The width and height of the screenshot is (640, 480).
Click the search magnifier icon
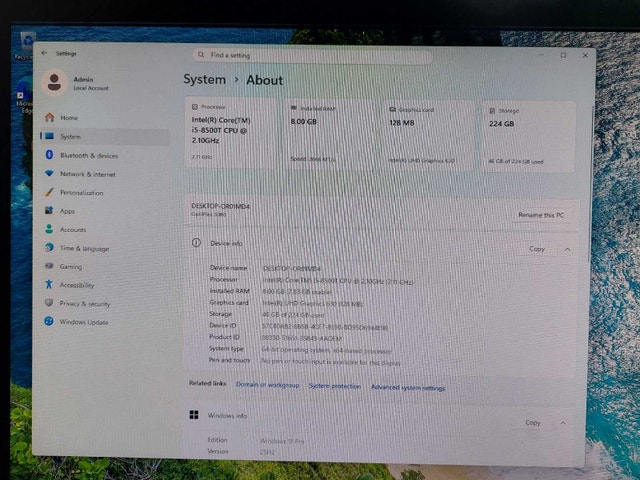(x=201, y=54)
